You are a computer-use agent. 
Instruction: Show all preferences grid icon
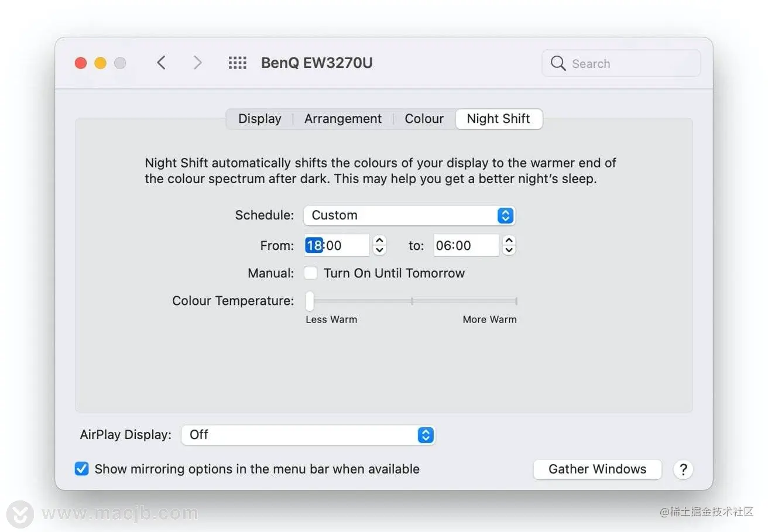coord(237,63)
